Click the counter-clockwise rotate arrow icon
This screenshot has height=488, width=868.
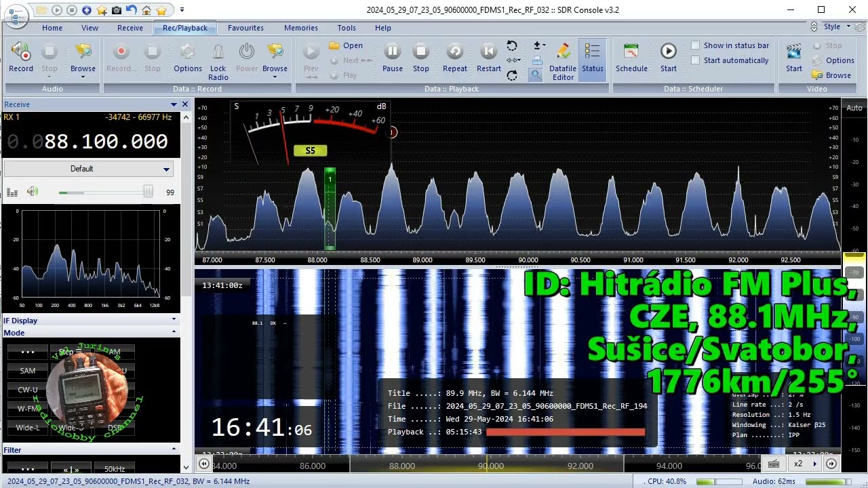512,46
